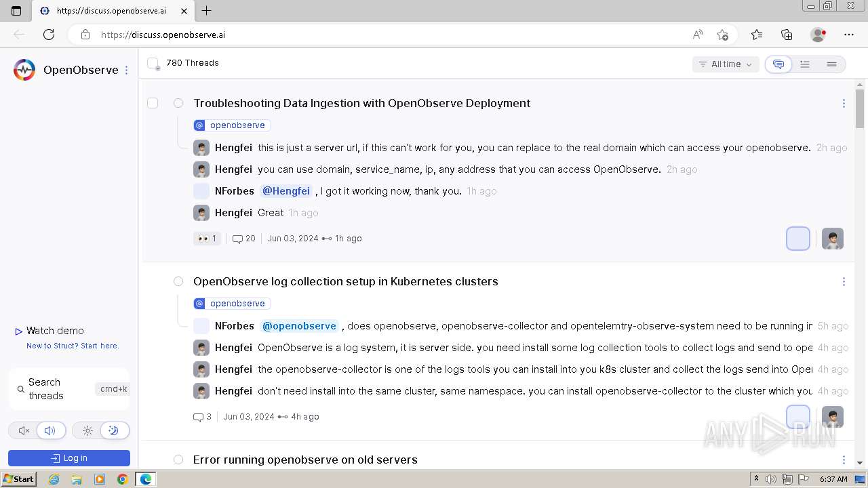868x488 pixels.
Task: Switch to the compact view layout icon
Action: (x=831, y=64)
